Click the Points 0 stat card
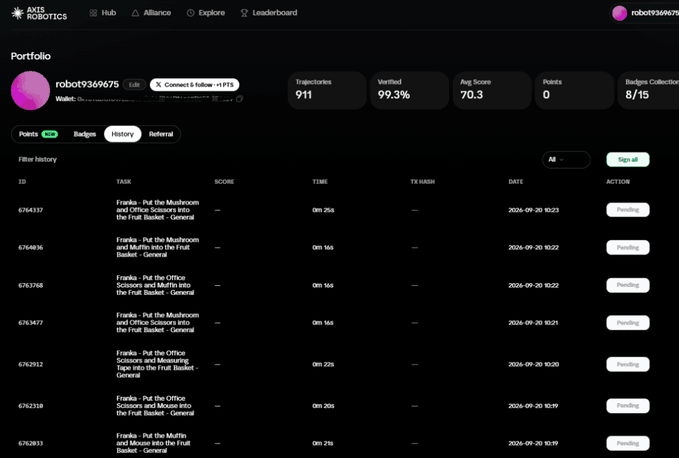 [575, 90]
